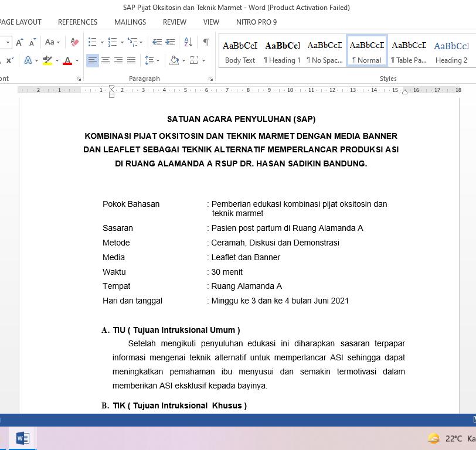Image resolution: width=476 pixels, height=450 pixels.
Task: Click the Change Case Aa icon
Action: 49,42
